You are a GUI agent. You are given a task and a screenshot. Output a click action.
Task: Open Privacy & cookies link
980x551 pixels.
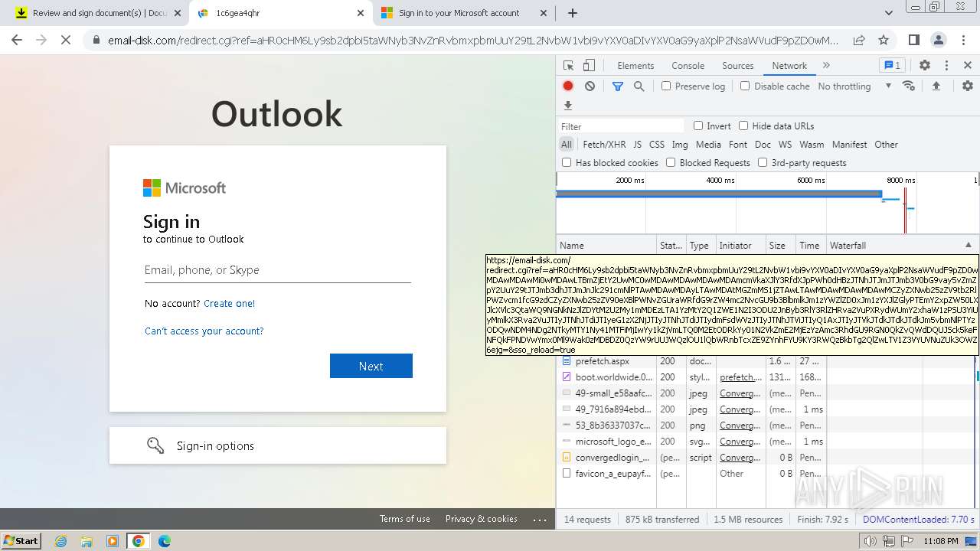coord(482,519)
